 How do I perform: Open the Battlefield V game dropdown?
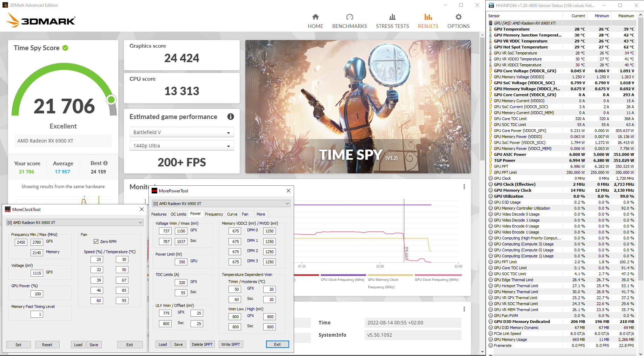tap(182, 132)
